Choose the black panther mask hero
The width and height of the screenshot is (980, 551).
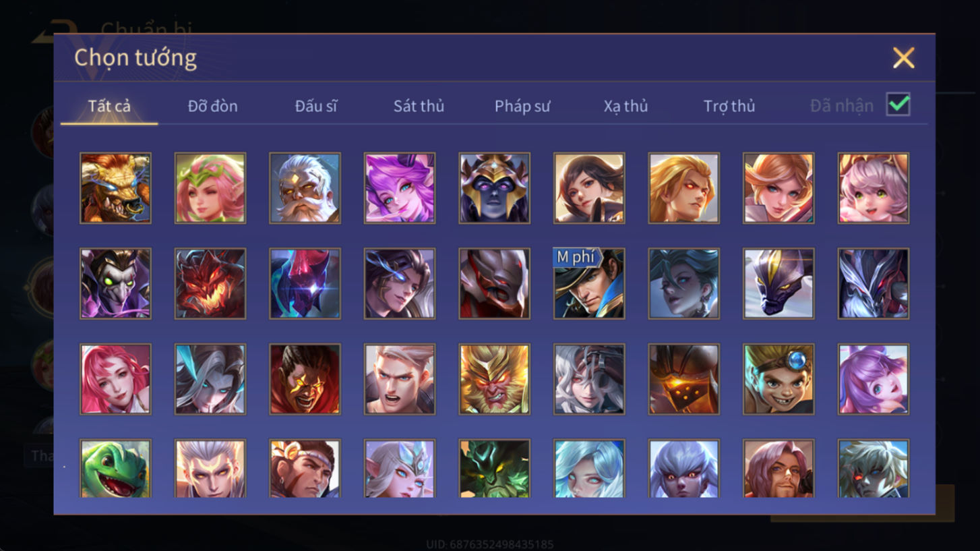(x=778, y=283)
